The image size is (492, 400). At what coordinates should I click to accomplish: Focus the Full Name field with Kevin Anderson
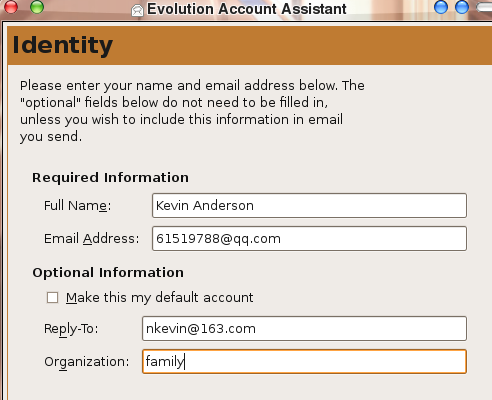[x=309, y=205]
